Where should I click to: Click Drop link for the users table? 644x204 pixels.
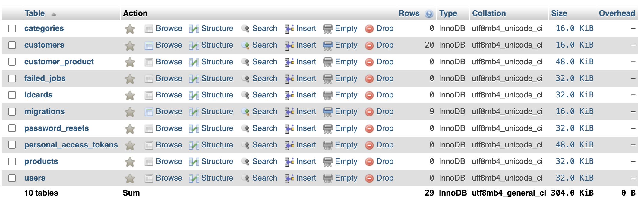(385, 178)
